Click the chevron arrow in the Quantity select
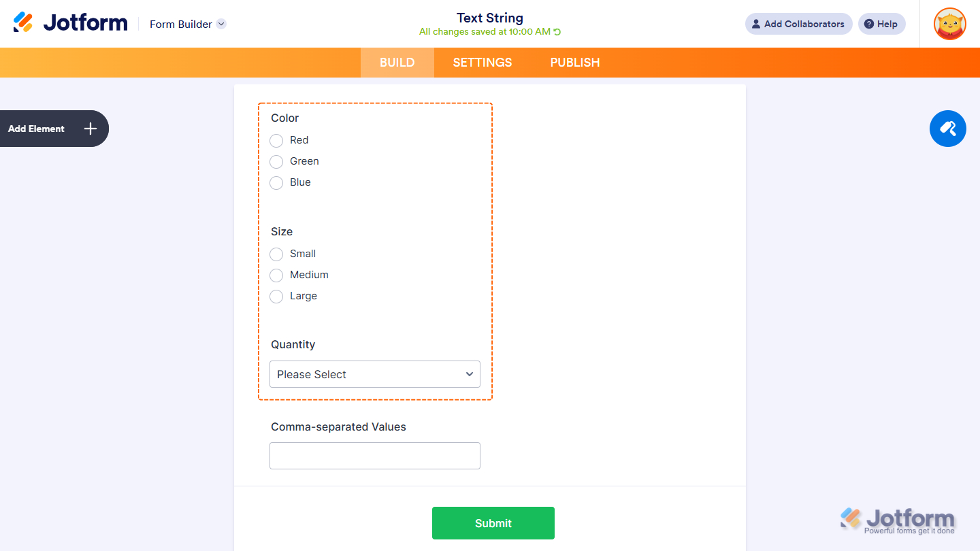Viewport: 980px width, 551px height. pos(469,374)
